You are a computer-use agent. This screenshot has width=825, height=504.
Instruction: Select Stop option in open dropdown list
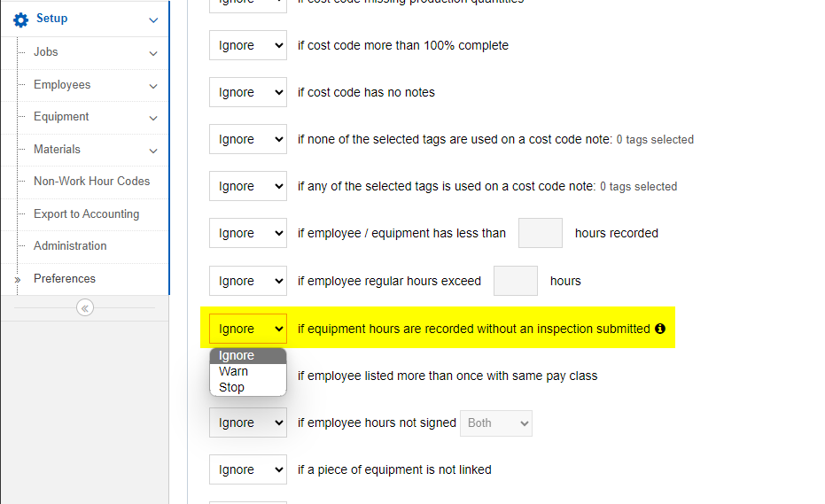click(248, 387)
